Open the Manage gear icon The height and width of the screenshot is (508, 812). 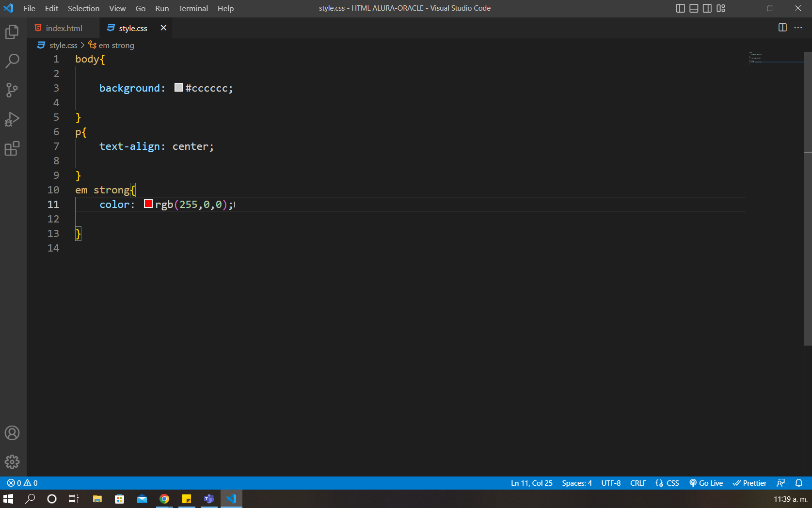point(12,462)
